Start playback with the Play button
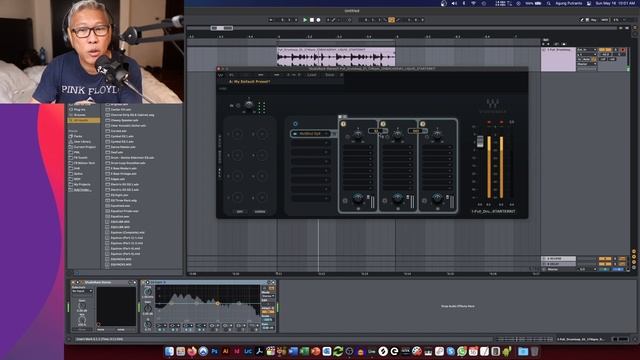This screenshot has width=640, height=360. point(305,20)
